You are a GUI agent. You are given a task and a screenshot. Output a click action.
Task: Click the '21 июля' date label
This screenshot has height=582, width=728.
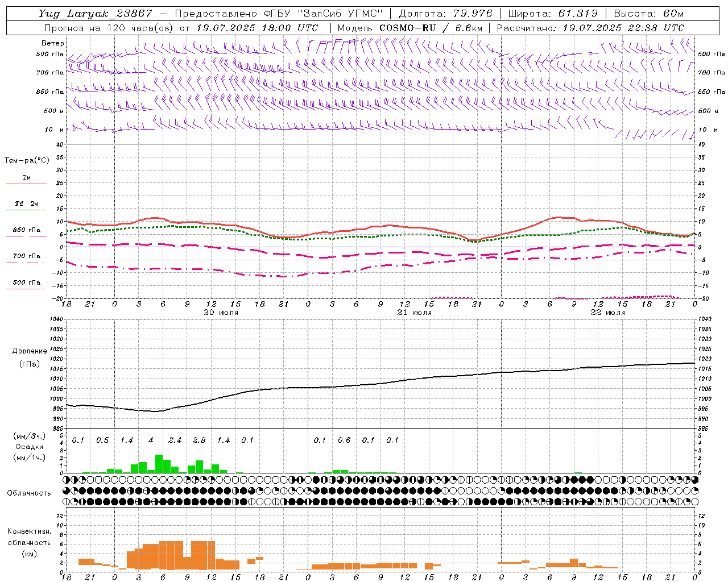coord(415,313)
